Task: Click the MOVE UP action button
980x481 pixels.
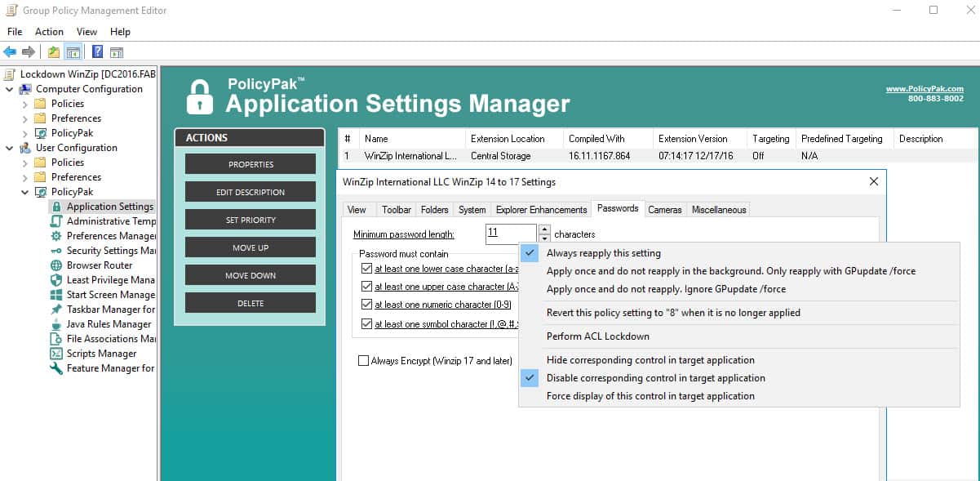Action: (x=251, y=247)
